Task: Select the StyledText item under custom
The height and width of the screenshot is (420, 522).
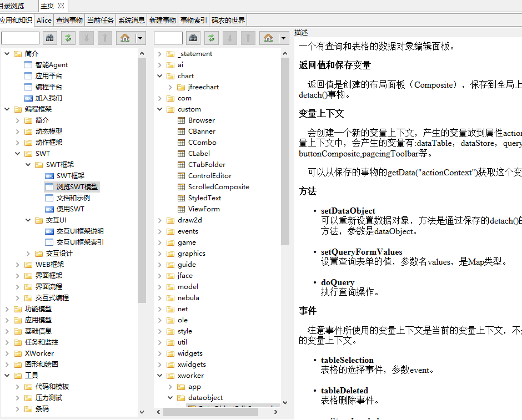Action: point(204,198)
